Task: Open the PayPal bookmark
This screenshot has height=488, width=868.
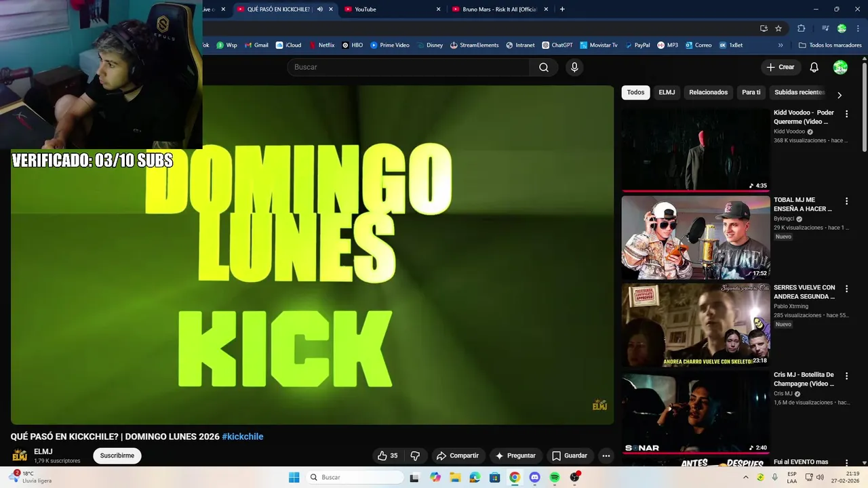Action: click(x=637, y=45)
